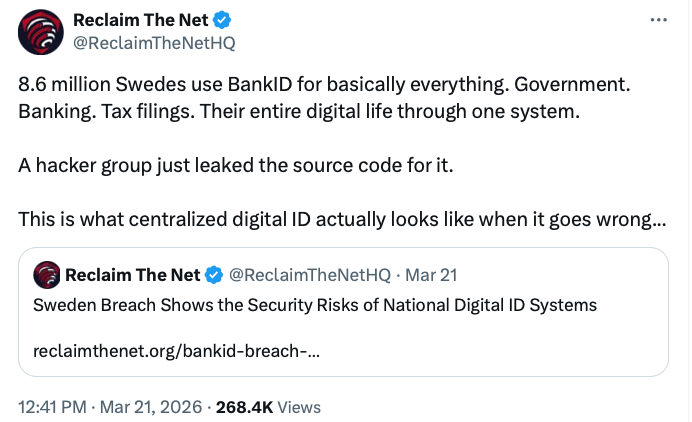Click the Mar 21, 2026 date in the footer
692x422 pixels.
pos(154,407)
